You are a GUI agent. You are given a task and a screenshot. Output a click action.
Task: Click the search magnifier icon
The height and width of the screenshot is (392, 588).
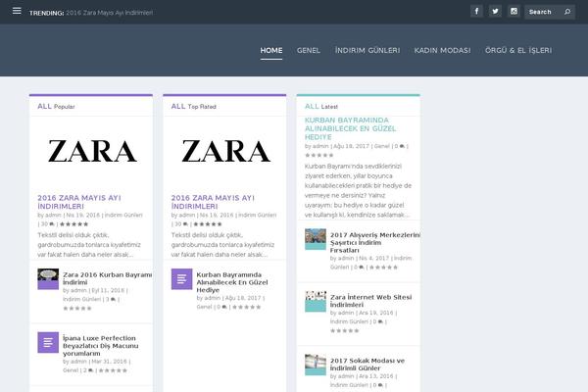[x=567, y=12]
